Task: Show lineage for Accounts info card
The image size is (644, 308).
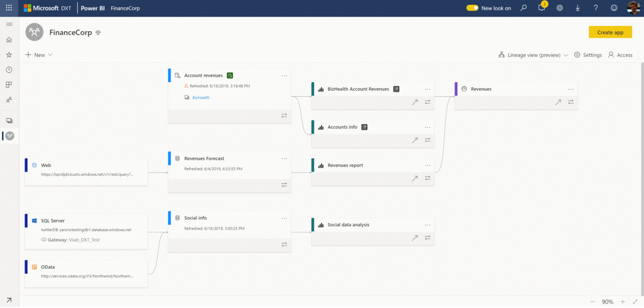Action: click(428, 140)
